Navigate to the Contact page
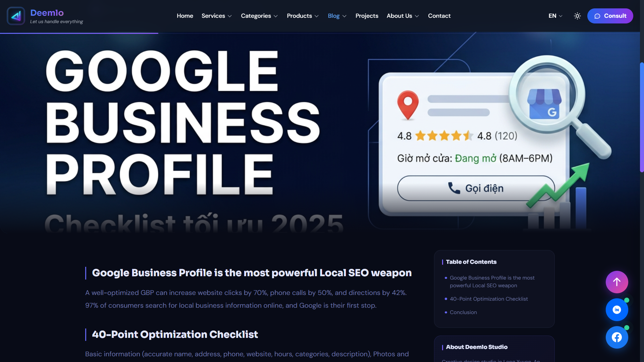The image size is (644, 362). [x=439, y=16]
